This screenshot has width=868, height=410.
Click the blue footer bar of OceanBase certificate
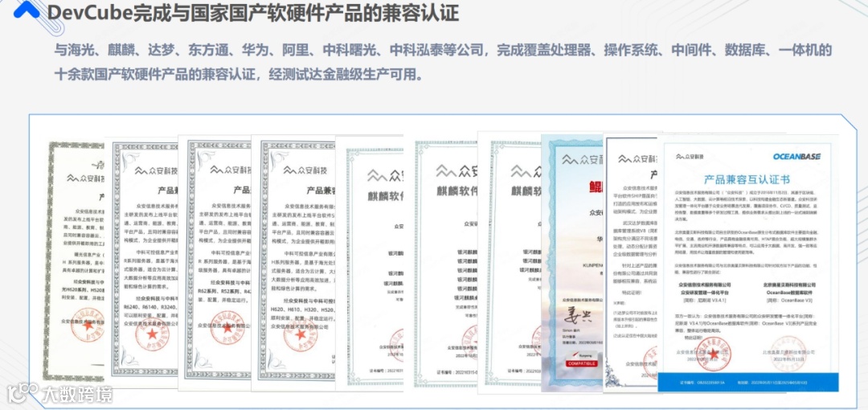click(x=747, y=383)
